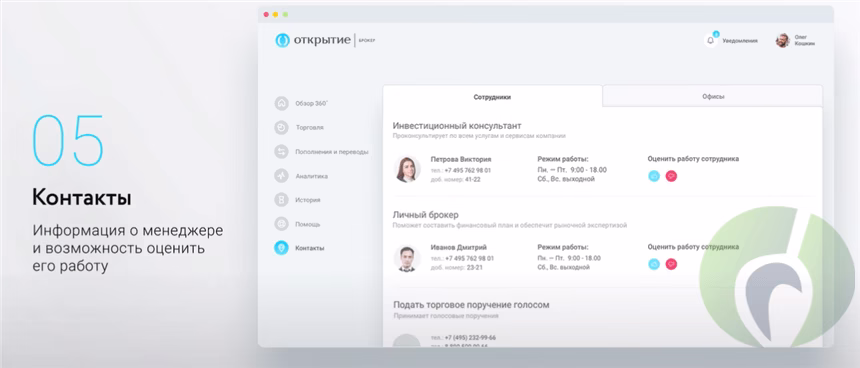The height and width of the screenshot is (368, 860).
Task: Click the Личный брокер heading
Action: [x=426, y=214]
